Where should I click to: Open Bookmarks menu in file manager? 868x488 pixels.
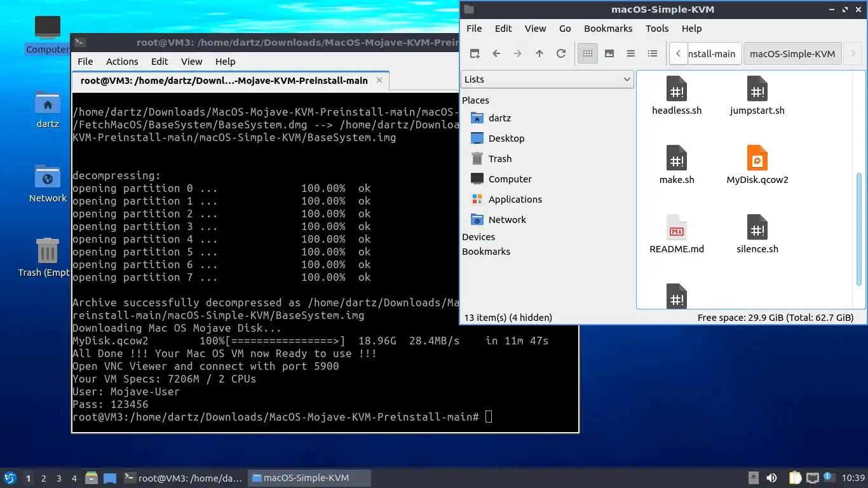[x=608, y=29]
